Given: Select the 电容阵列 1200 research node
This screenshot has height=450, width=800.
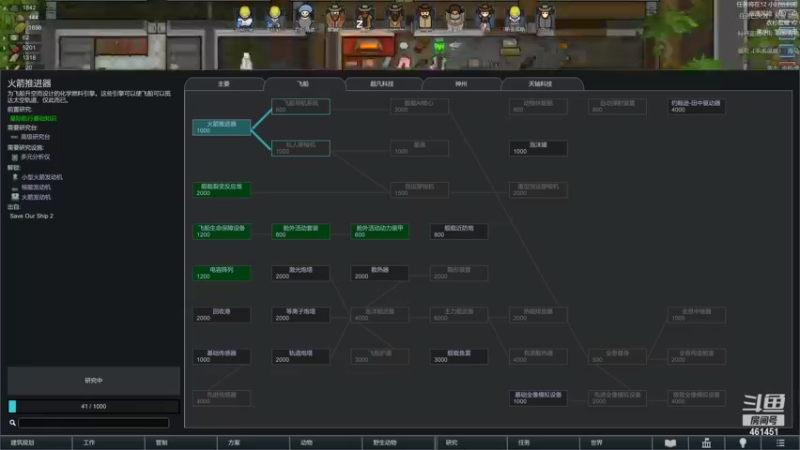Looking at the screenshot, I should pyautogui.click(x=221, y=273).
